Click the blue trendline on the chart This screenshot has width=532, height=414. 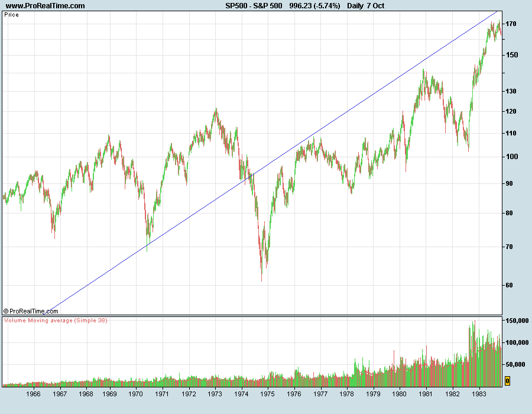pos(271,162)
